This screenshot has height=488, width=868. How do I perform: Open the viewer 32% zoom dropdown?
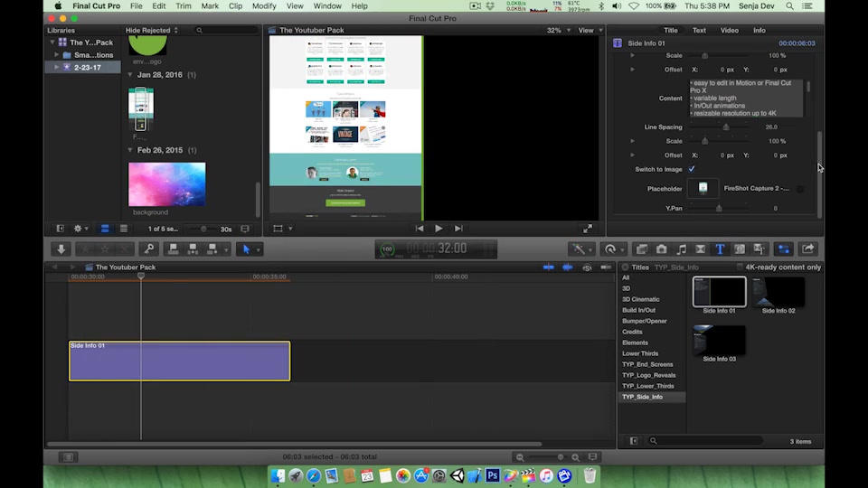coord(559,31)
